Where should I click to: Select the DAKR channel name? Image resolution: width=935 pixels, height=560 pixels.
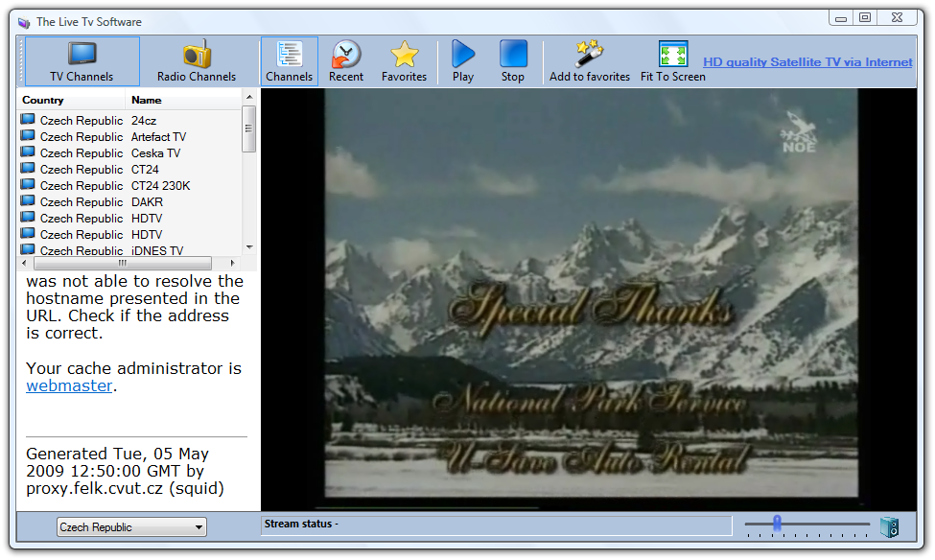(x=147, y=202)
